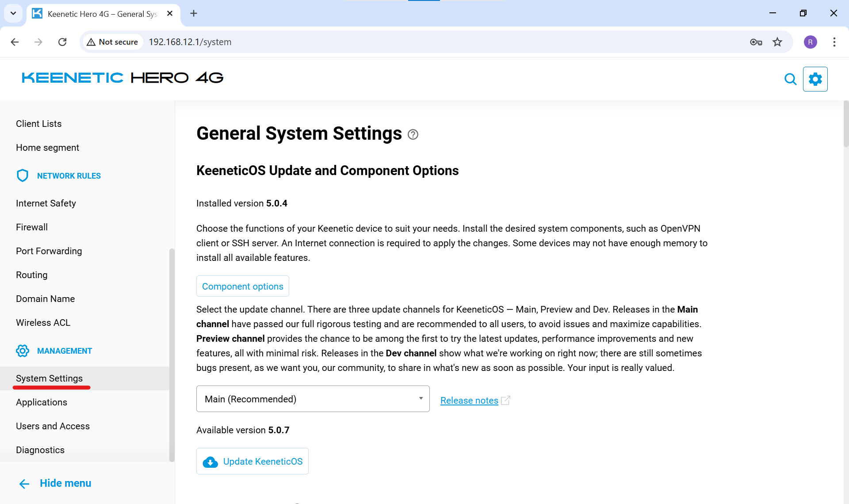Click the Management gear icon in sidebar
The image size is (849, 504).
tap(23, 351)
